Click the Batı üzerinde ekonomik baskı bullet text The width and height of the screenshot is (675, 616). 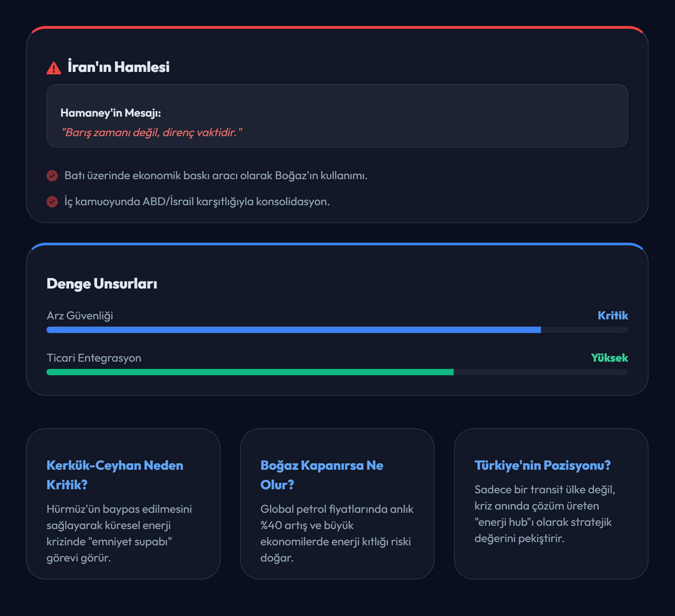[x=216, y=176]
